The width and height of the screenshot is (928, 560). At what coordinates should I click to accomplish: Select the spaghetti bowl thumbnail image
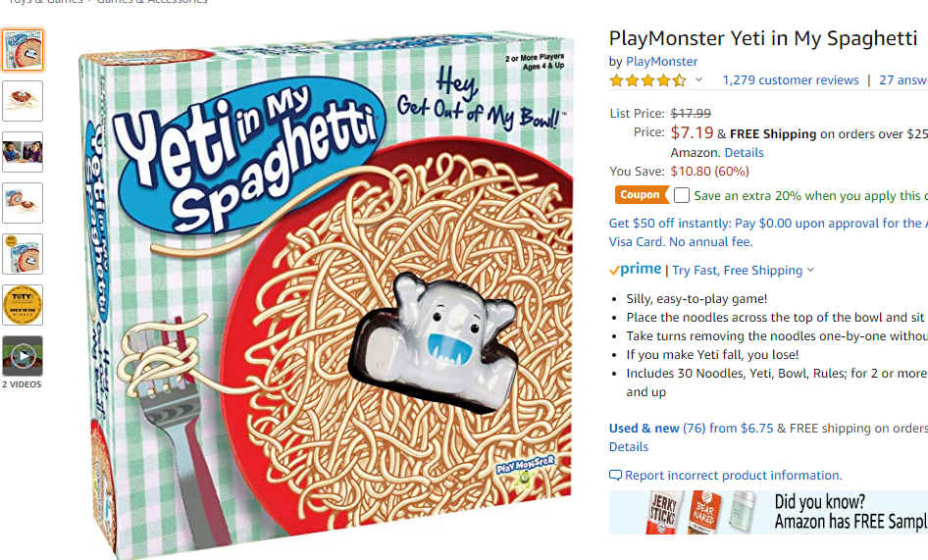(x=23, y=101)
